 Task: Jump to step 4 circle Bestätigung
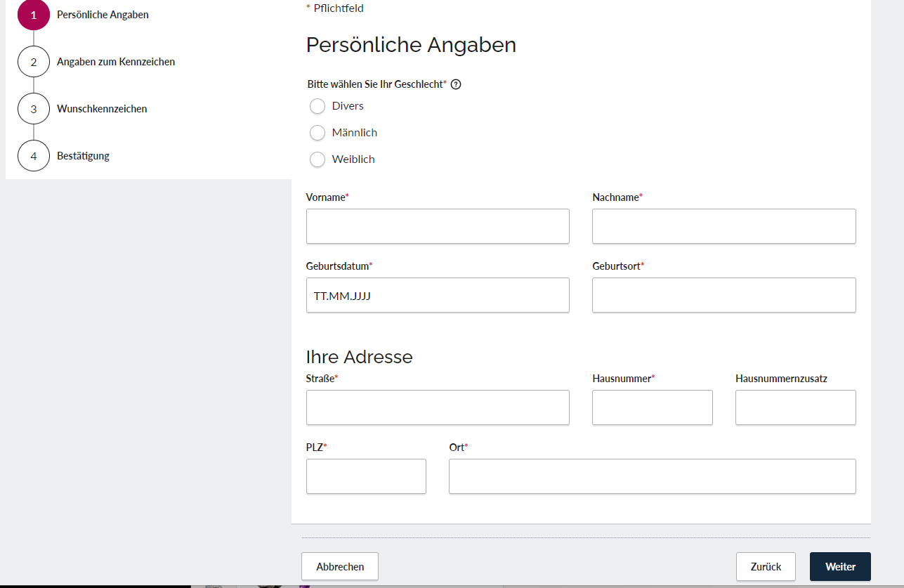(x=34, y=156)
